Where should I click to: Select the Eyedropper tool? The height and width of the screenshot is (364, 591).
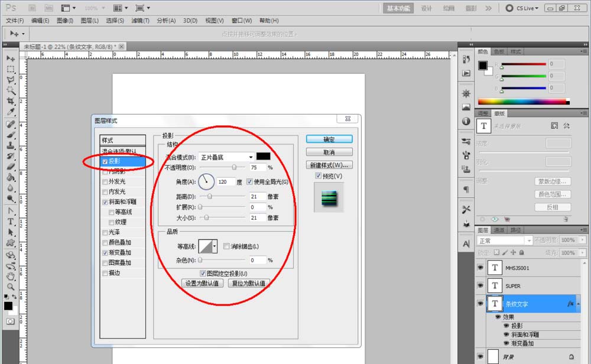tap(11, 112)
